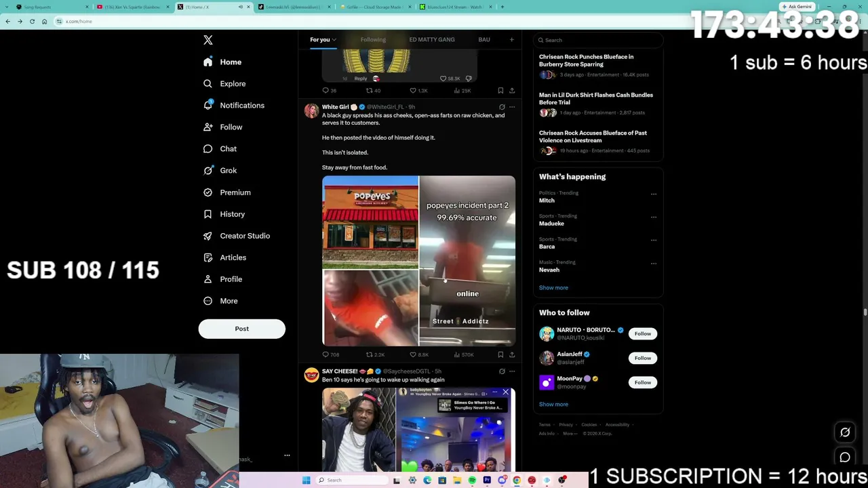The width and height of the screenshot is (868, 488).
Task: Add a new timeline tab with plus
Action: pyautogui.click(x=512, y=39)
